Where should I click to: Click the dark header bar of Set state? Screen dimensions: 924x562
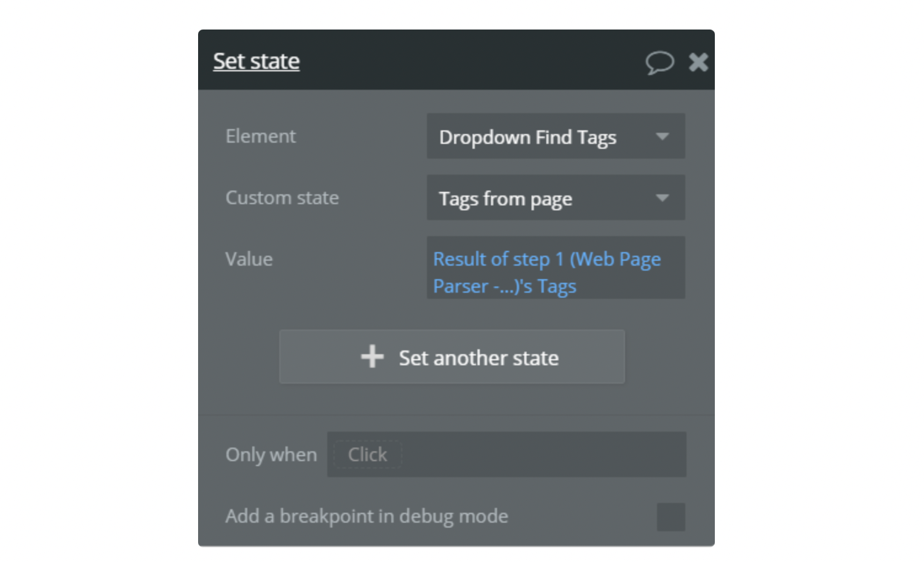tap(456, 60)
